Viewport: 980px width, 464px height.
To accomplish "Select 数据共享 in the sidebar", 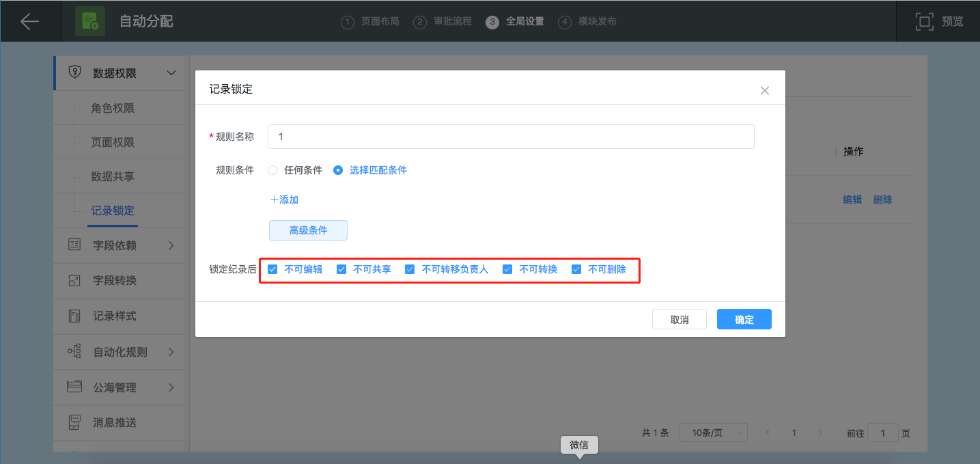I will coord(113,176).
